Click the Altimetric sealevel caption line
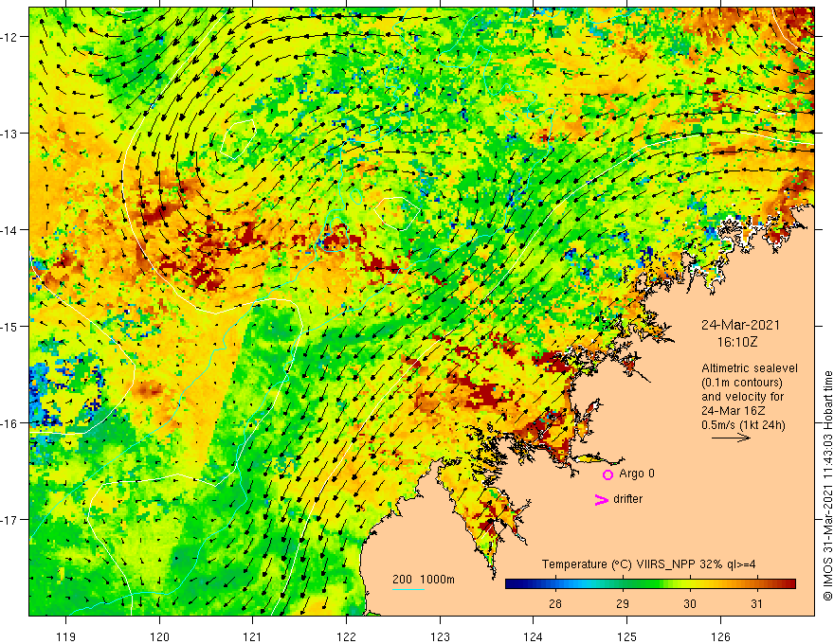 (x=750, y=368)
